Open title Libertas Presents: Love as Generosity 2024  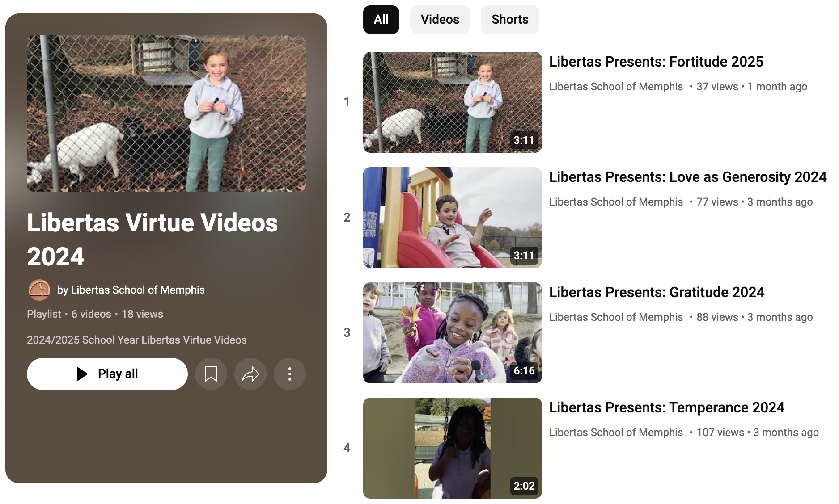tap(688, 177)
